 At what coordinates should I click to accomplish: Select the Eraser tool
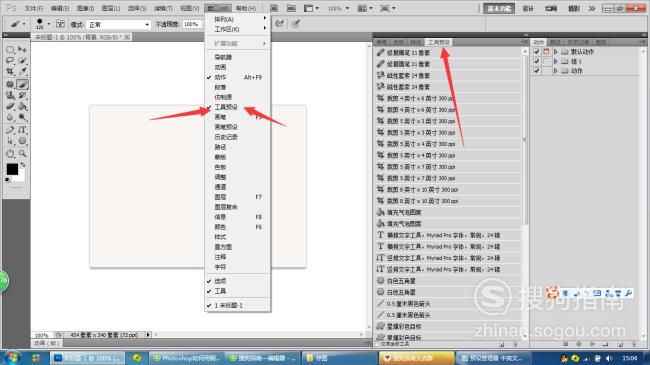point(10,106)
